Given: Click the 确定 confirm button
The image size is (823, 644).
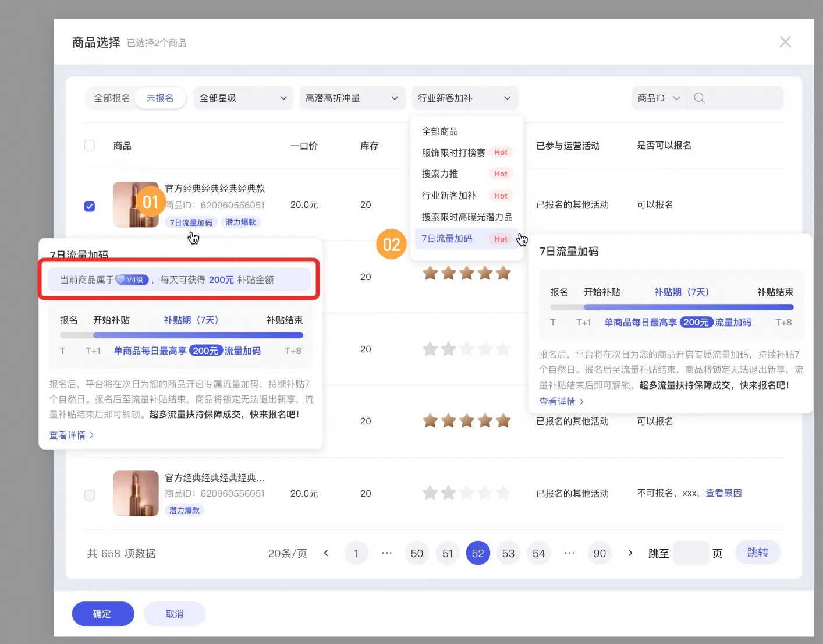Looking at the screenshot, I should coord(103,614).
